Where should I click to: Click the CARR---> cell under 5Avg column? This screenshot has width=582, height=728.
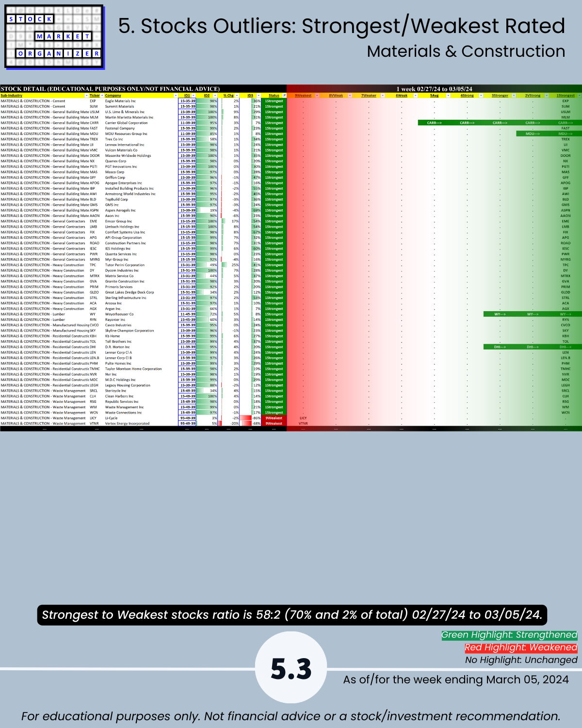(434, 123)
